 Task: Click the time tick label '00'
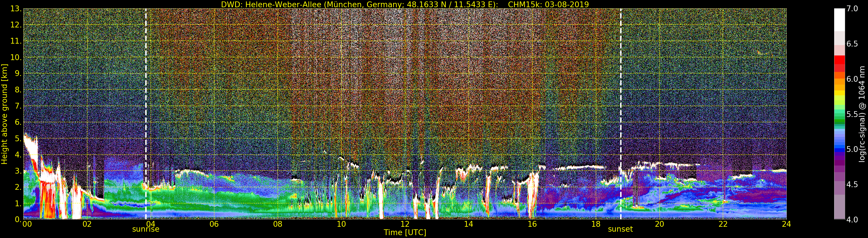click(27, 224)
